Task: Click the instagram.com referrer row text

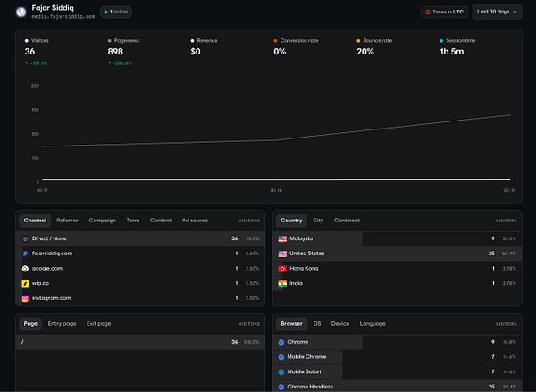Action: [52, 298]
